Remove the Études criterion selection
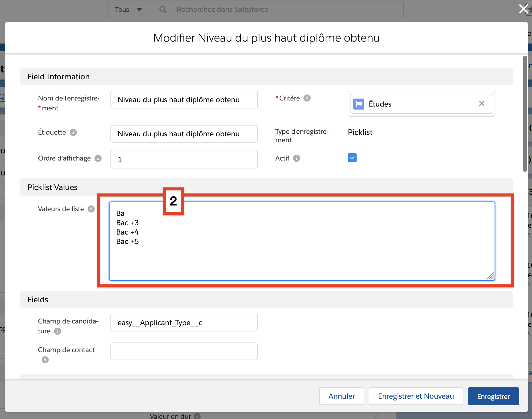The height and width of the screenshot is (419, 532). pyautogui.click(x=482, y=104)
